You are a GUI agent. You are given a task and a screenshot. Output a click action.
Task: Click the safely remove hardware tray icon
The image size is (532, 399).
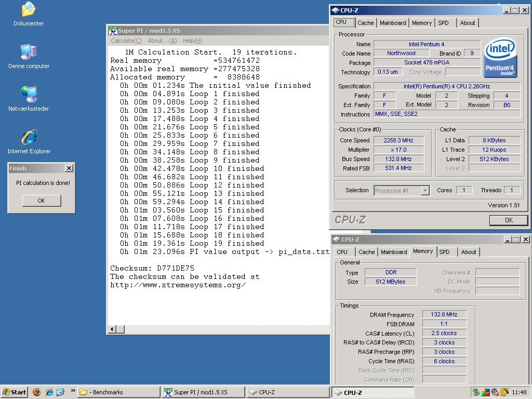pyautogui.click(x=476, y=392)
